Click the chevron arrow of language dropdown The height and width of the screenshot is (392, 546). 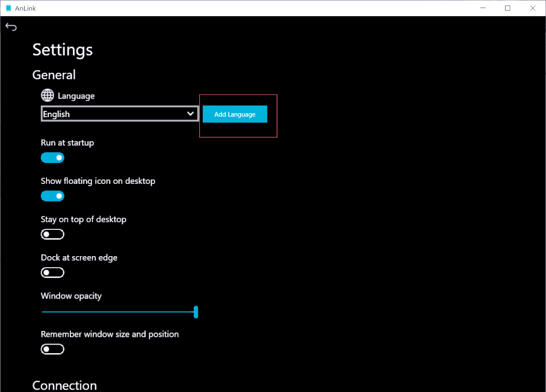tap(191, 114)
